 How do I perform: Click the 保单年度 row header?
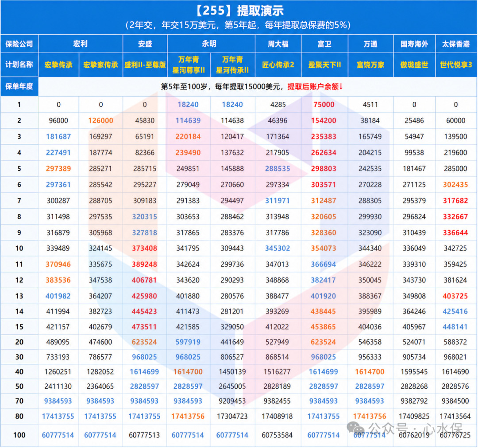point(19,86)
